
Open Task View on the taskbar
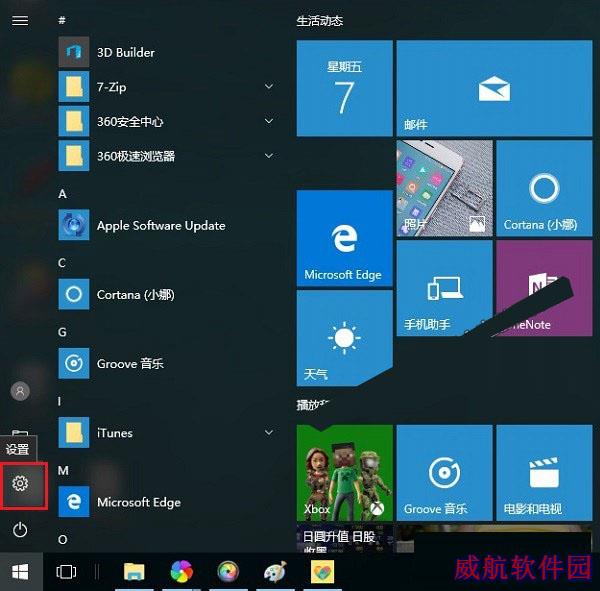tap(66, 572)
